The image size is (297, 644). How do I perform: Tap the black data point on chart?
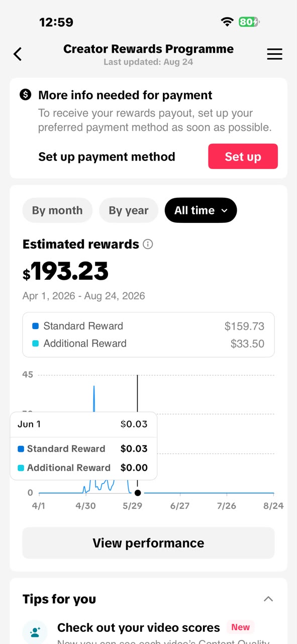pyautogui.click(x=138, y=493)
